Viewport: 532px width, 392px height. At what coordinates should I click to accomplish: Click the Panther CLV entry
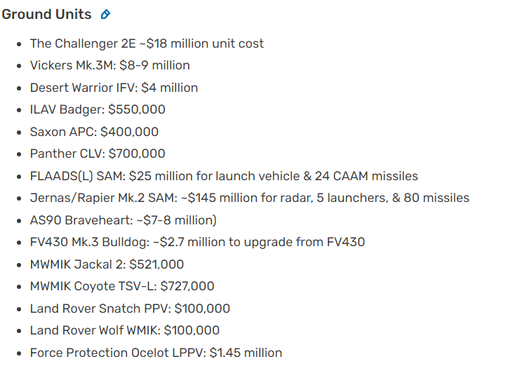click(x=98, y=154)
